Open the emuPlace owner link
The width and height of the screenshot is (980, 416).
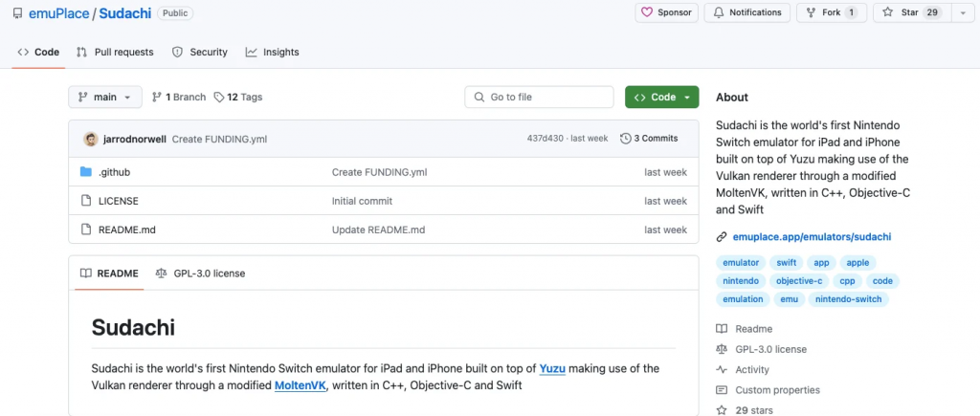point(58,13)
